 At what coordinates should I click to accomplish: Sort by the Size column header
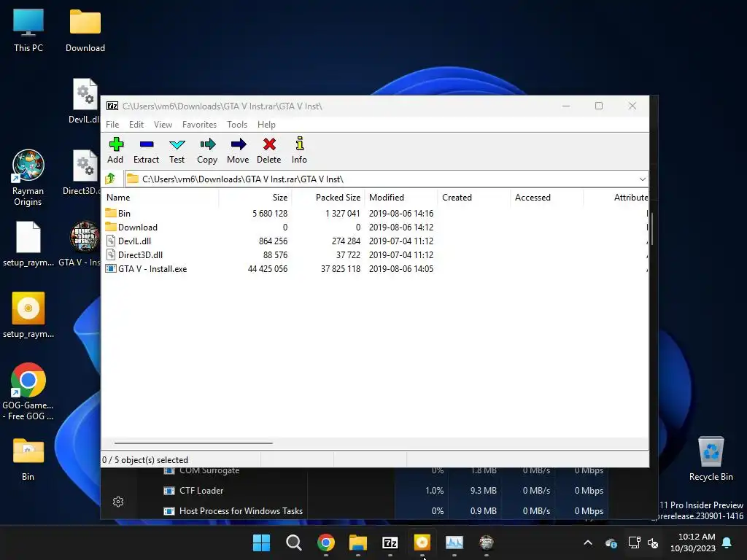[255, 197]
